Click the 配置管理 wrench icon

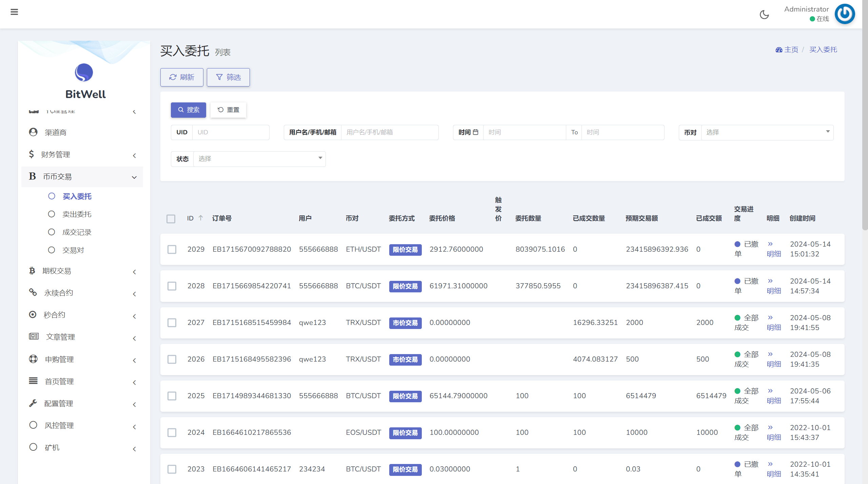[x=33, y=403]
